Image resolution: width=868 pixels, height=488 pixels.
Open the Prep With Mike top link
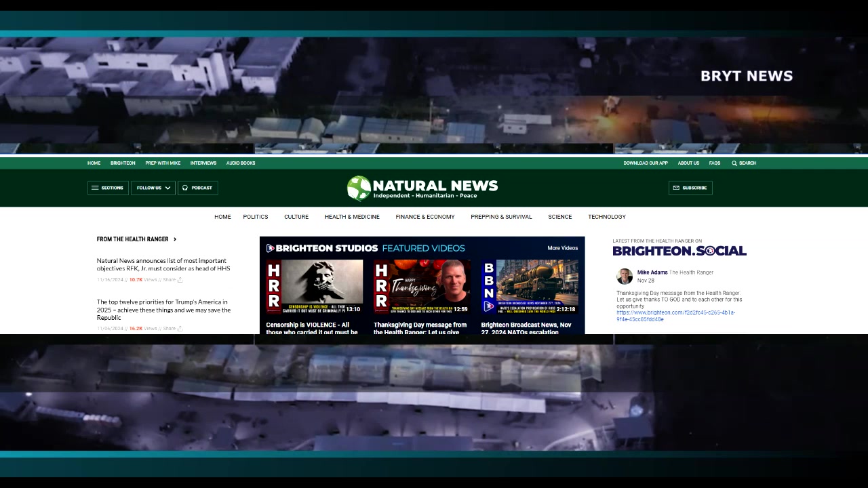tap(163, 163)
